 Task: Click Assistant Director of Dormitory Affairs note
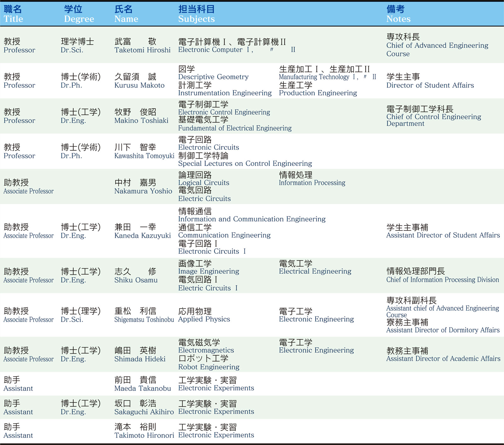coord(443,330)
